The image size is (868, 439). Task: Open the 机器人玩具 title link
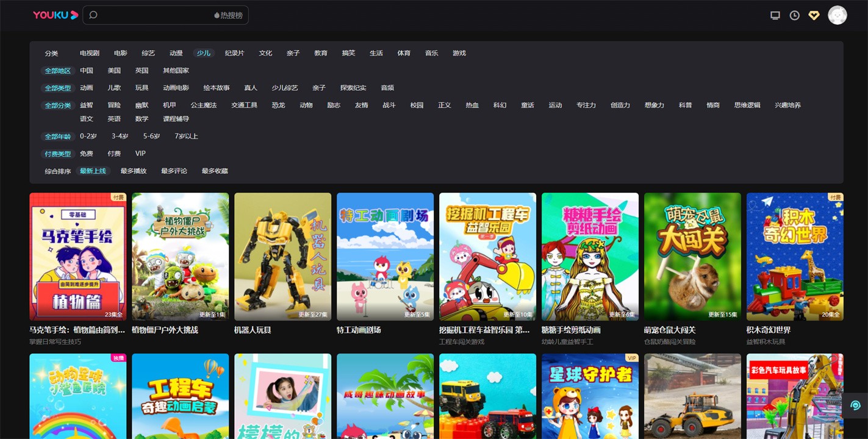(253, 330)
